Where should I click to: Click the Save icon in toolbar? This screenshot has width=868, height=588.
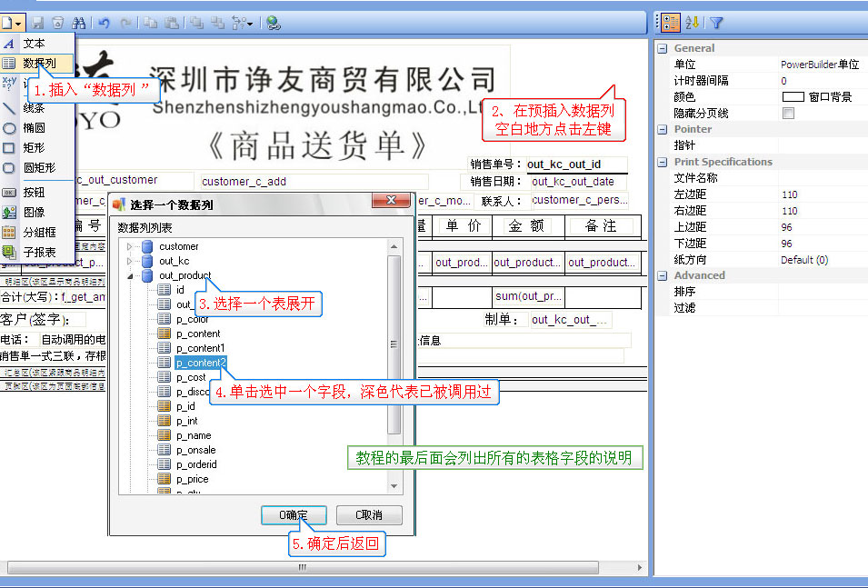38,22
